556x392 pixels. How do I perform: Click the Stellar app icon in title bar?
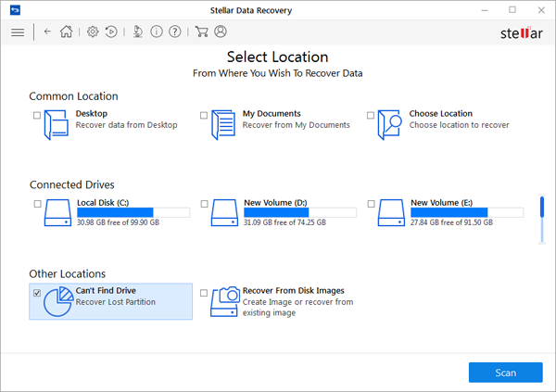pos(15,10)
